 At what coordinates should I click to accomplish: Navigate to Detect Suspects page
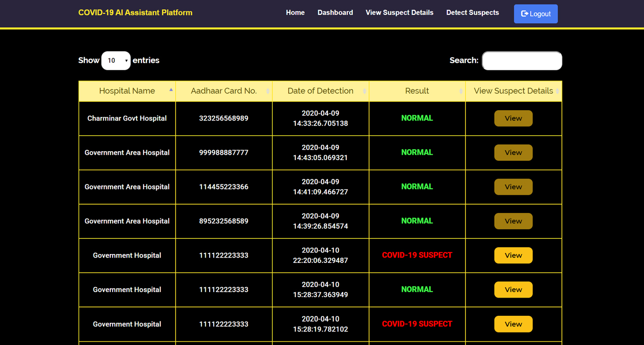click(x=472, y=13)
